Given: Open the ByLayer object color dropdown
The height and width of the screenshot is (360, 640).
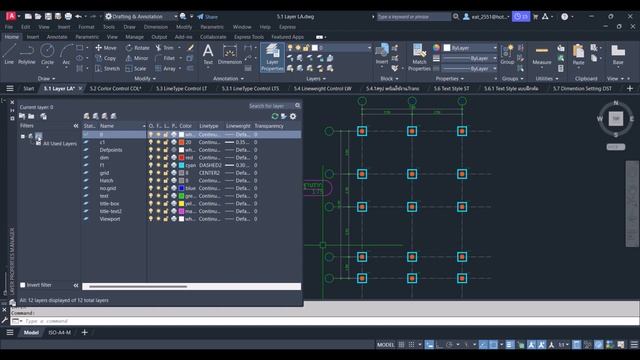Looking at the screenshot, I should click(470, 48).
